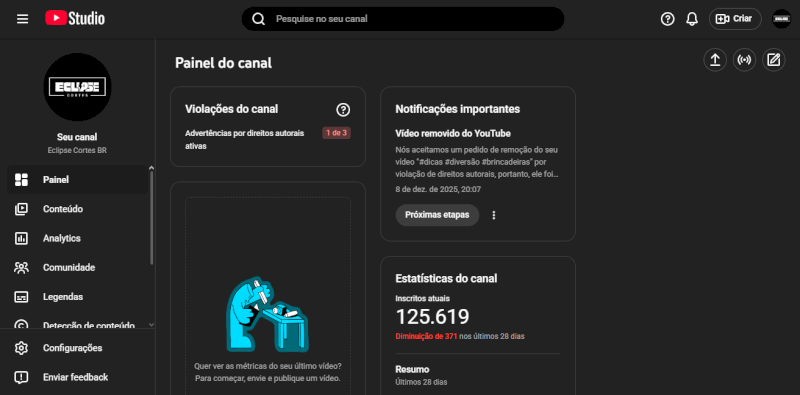Click the upload illustration in empty video card
Image resolution: width=800 pixels, height=395 pixels.
pyautogui.click(x=267, y=314)
